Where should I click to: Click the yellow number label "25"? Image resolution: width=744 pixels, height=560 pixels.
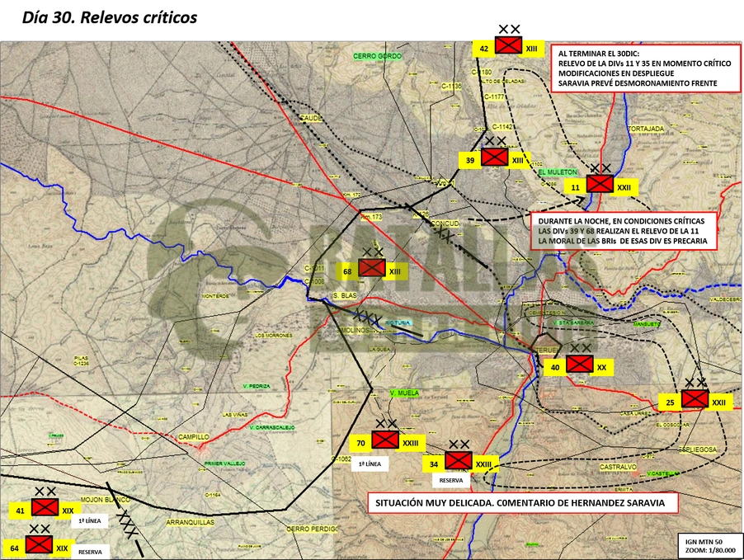point(670,402)
